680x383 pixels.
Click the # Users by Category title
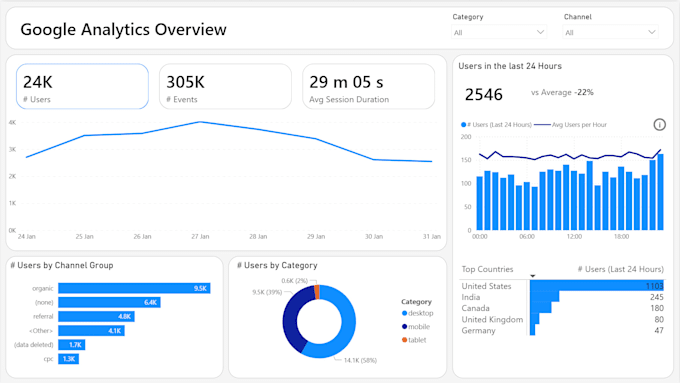278,265
